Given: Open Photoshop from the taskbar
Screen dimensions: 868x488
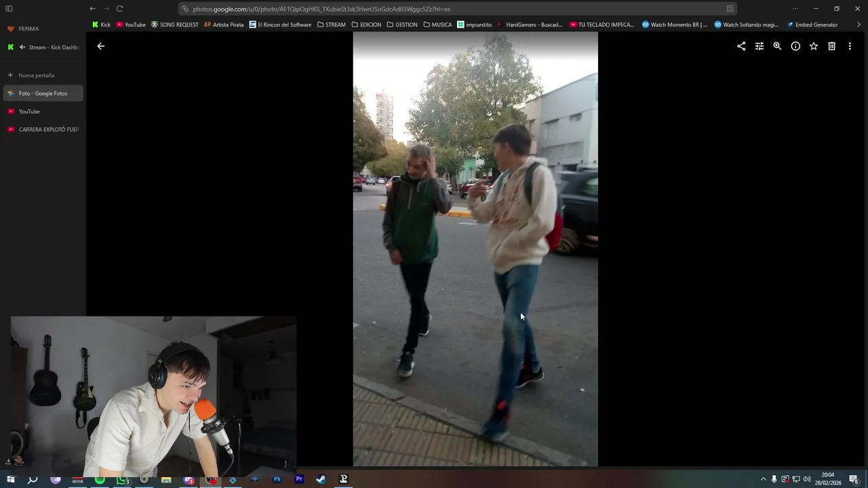Looking at the screenshot, I should tap(277, 479).
